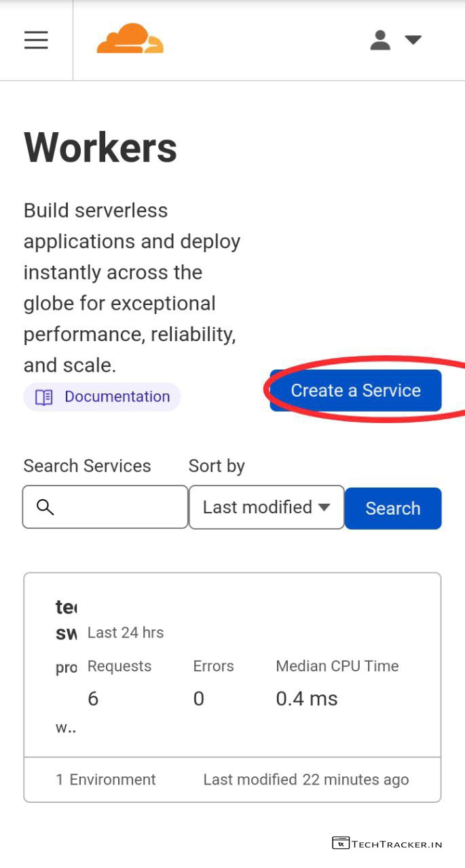The image size is (465, 868).
Task: Click the user account profile icon
Action: 380,40
